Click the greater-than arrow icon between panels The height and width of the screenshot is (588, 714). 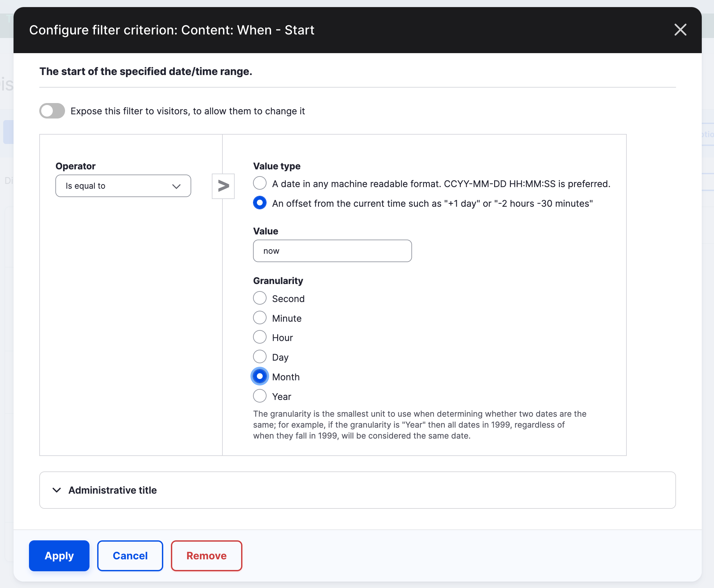click(223, 186)
